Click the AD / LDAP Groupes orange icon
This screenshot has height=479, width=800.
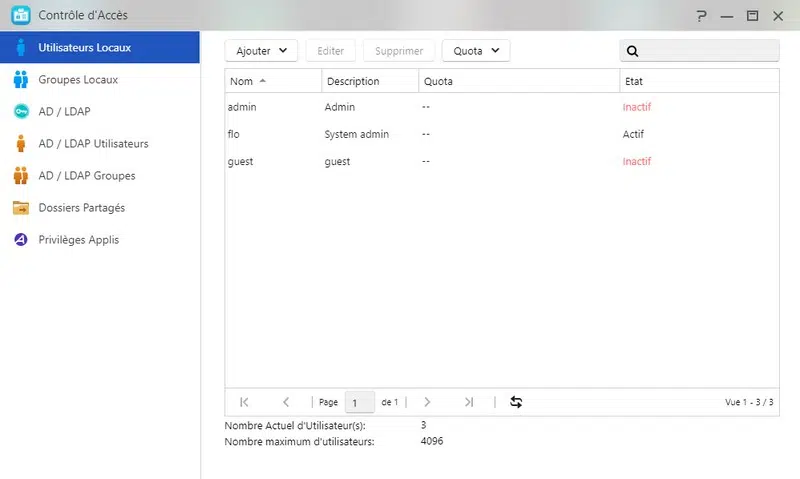21,175
